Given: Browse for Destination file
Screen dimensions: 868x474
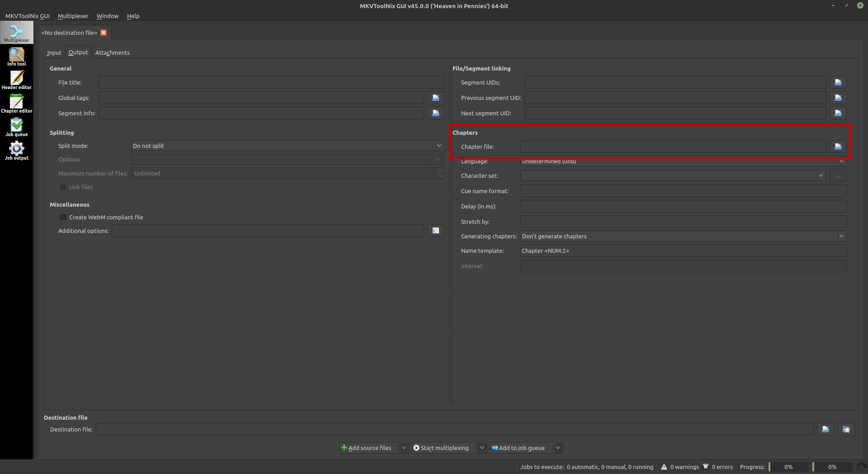Looking at the screenshot, I should (x=826, y=429).
